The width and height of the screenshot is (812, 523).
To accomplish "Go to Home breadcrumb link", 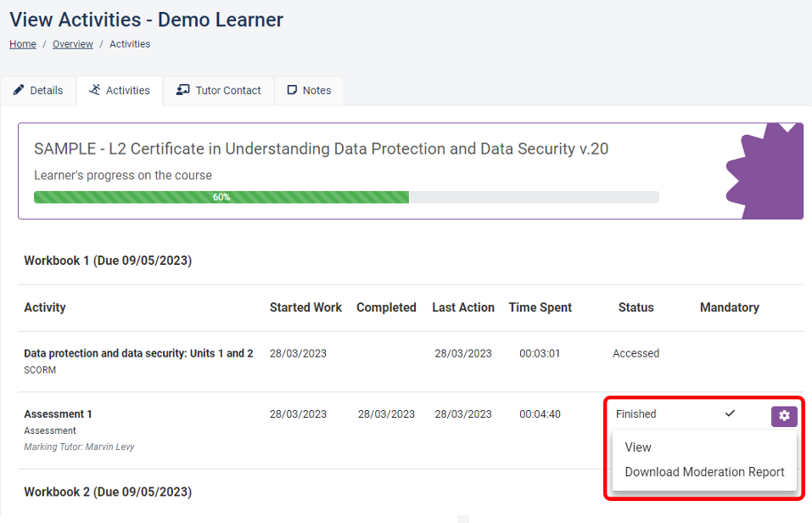I will coord(23,44).
